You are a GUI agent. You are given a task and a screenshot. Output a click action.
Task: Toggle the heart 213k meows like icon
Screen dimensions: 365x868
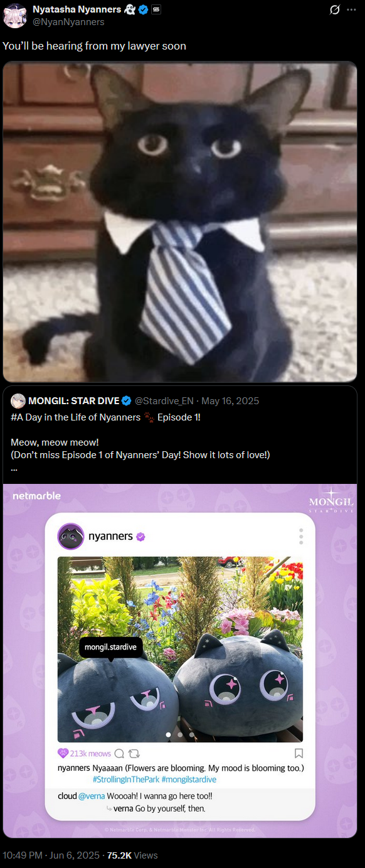coord(63,753)
